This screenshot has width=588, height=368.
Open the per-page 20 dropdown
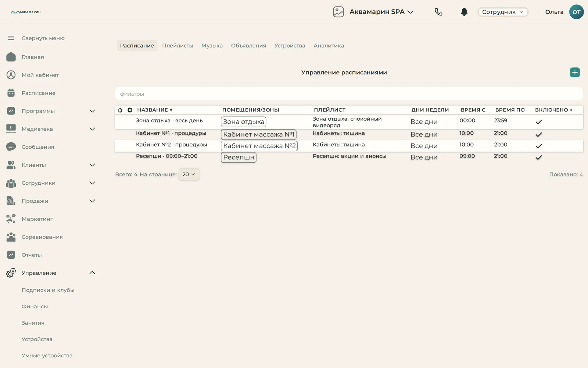tap(189, 174)
